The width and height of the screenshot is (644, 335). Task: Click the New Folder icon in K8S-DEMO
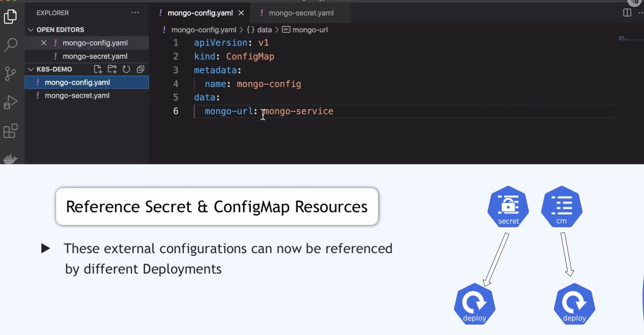[112, 69]
